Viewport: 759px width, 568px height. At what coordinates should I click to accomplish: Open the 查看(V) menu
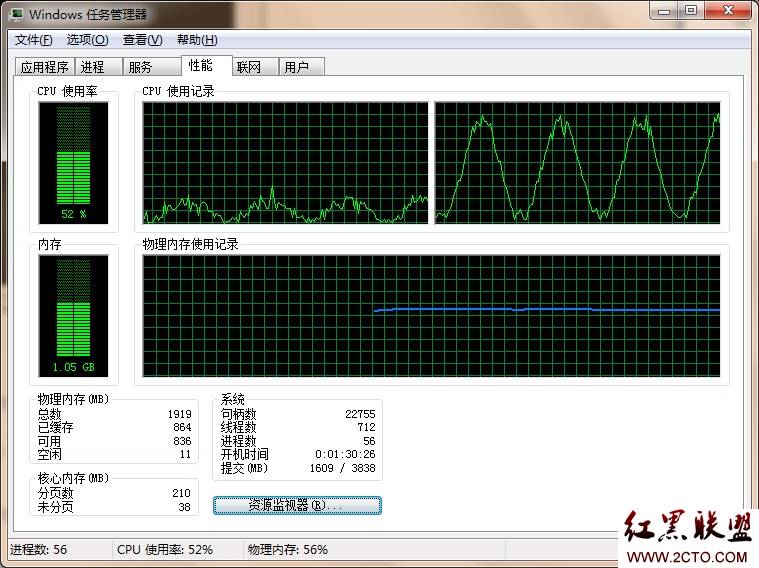click(x=143, y=40)
